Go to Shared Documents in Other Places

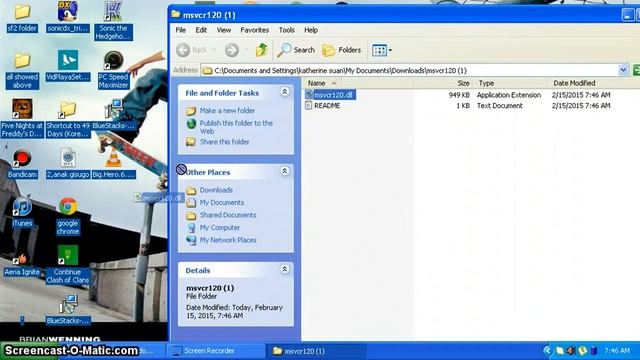click(228, 215)
